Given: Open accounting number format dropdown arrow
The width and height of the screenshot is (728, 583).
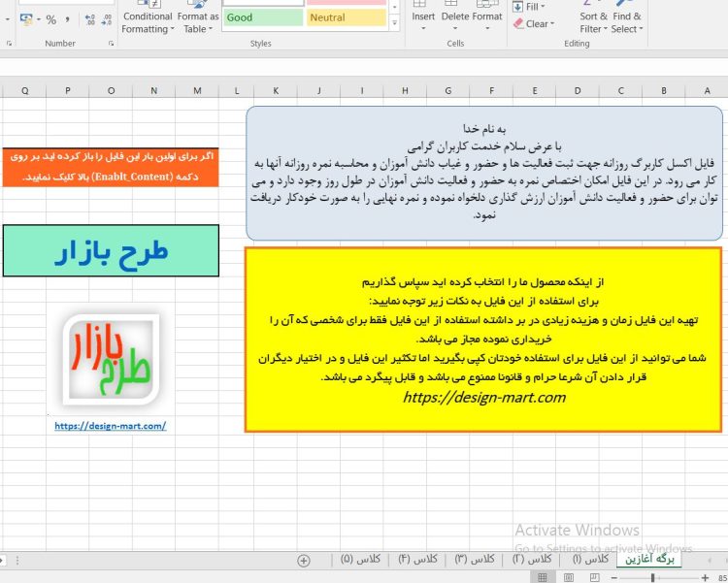Looking at the screenshot, I should (39, 19).
